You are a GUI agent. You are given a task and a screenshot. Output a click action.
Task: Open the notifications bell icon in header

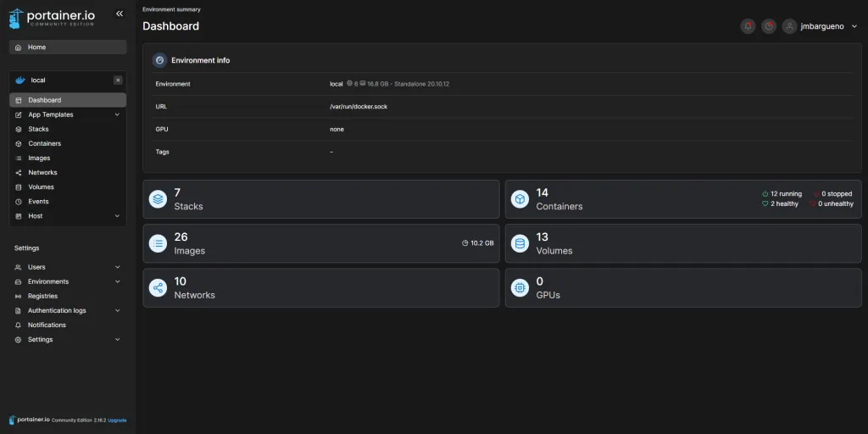click(748, 26)
